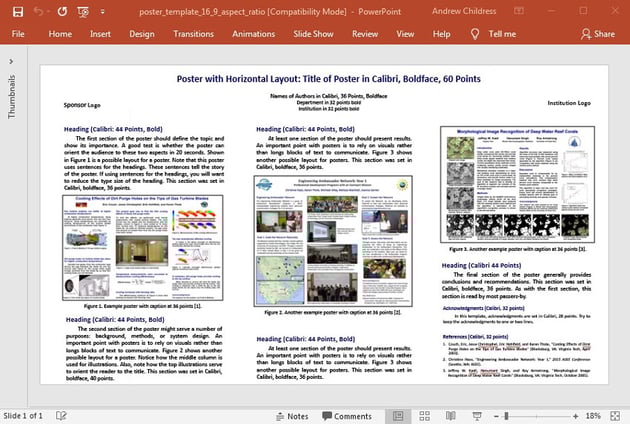Toggle the Notes pane
This screenshot has height=424, width=630.
click(x=290, y=415)
